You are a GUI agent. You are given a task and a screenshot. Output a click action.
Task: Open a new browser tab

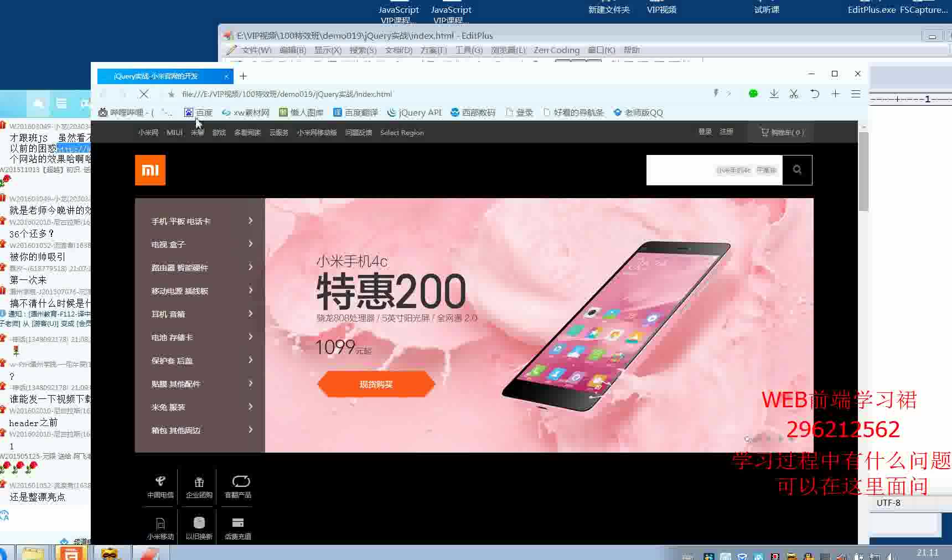243,76
